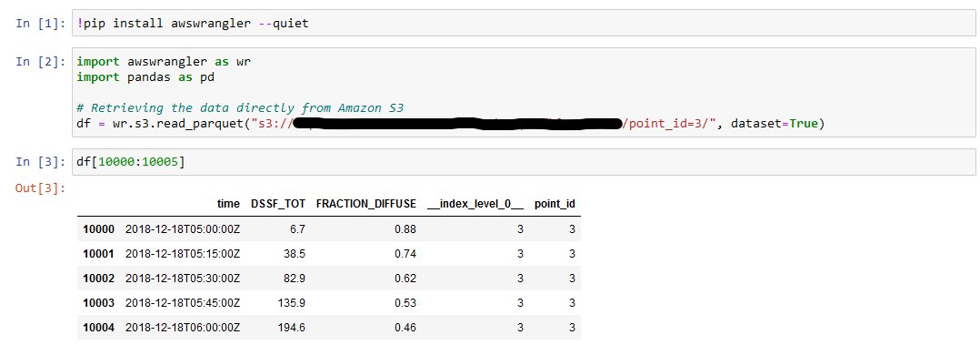
Task: Click the FRACTION_DIFFUSE value 0.46
Action: [x=405, y=327]
